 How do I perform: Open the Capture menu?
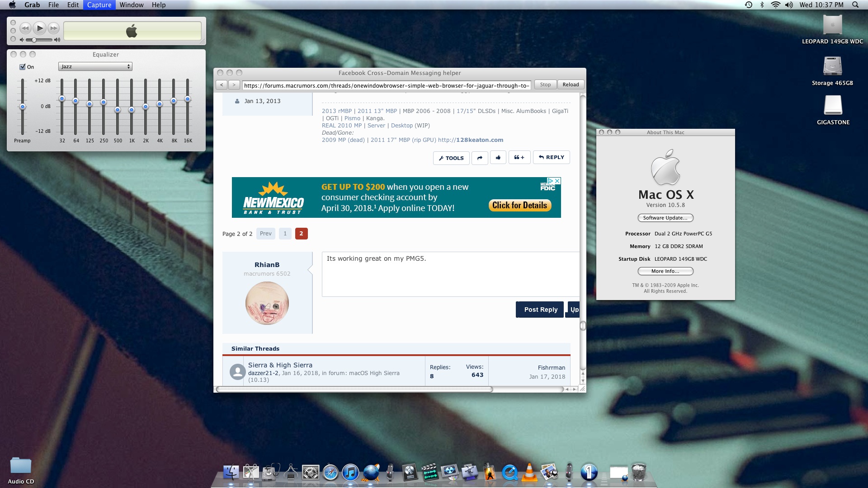click(99, 5)
